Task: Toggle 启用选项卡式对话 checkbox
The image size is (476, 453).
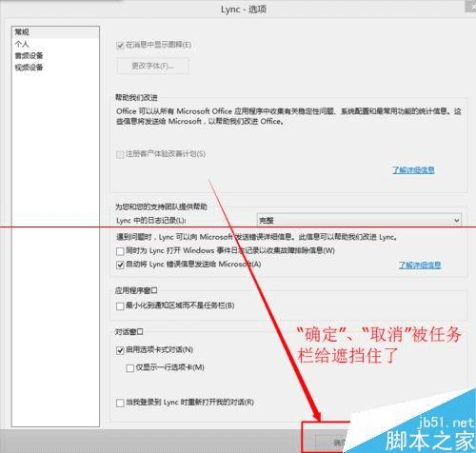Action: pos(120,350)
